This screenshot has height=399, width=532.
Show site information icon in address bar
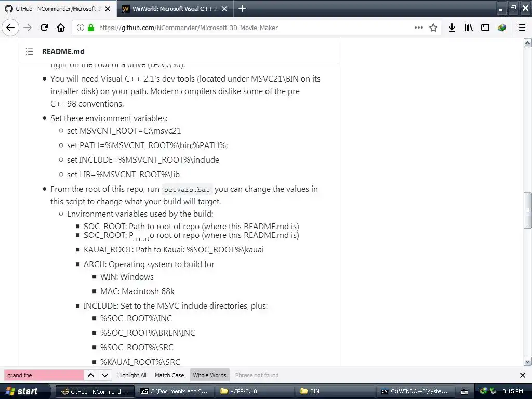pyautogui.click(x=80, y=28)
